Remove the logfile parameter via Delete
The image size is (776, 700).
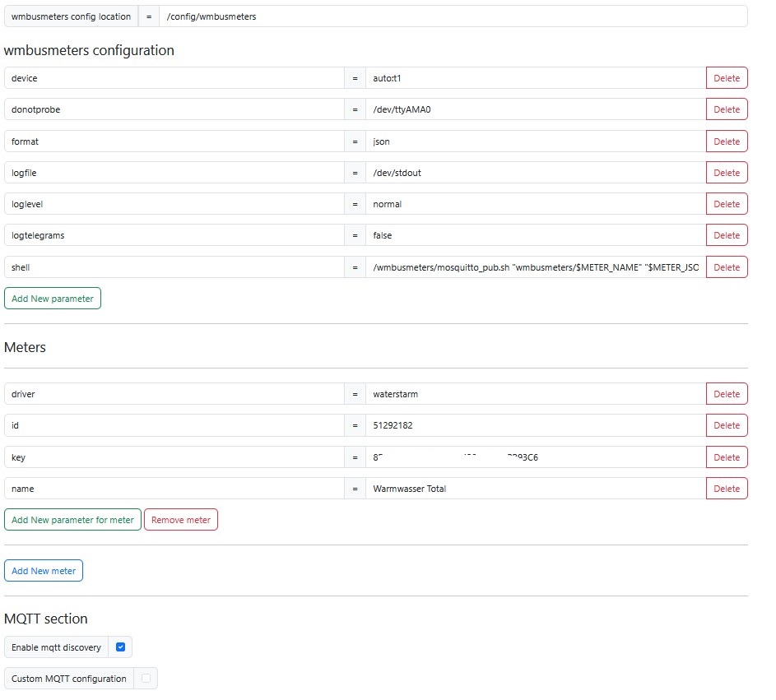click(726, 173)
